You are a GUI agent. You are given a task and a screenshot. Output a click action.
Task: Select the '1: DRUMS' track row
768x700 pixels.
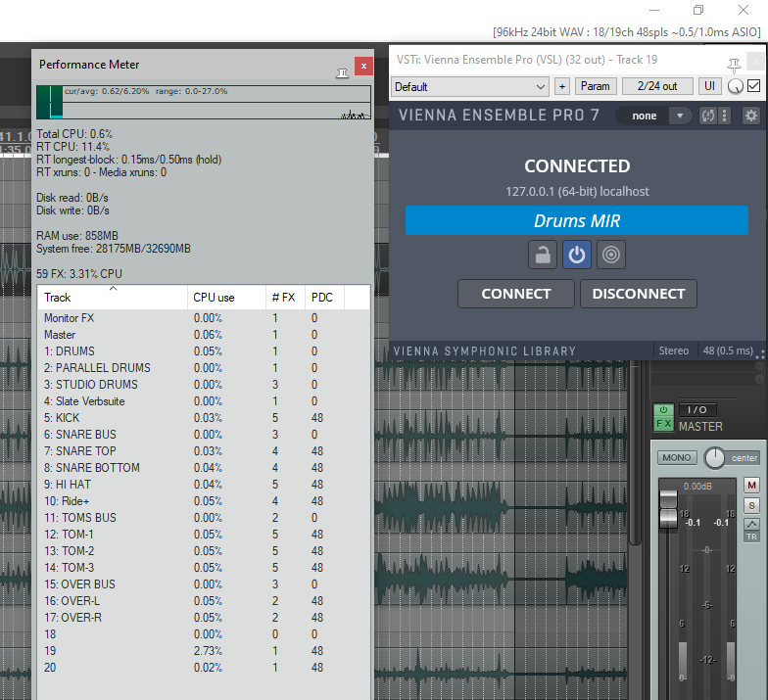pyautogui.click(x=204, y=351)
